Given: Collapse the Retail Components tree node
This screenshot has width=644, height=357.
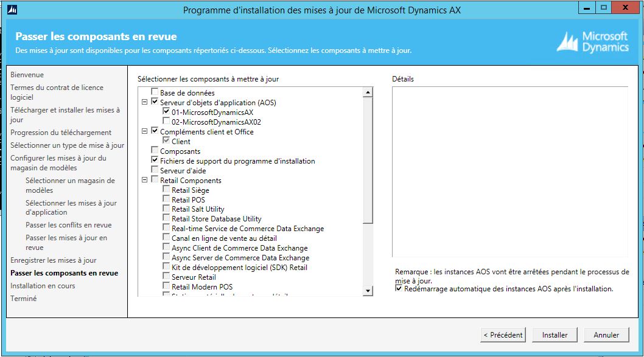Looking at the screenshot, I should (145, 180).
